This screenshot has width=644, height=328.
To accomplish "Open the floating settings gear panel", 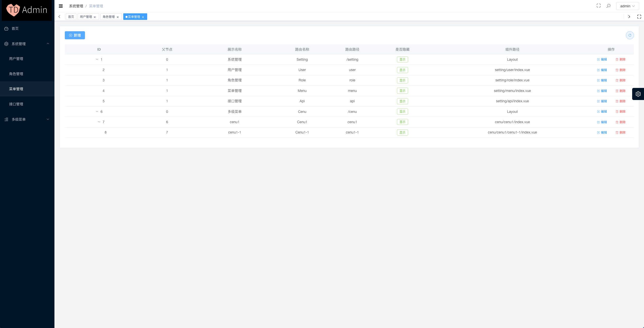I will [638, 94].
